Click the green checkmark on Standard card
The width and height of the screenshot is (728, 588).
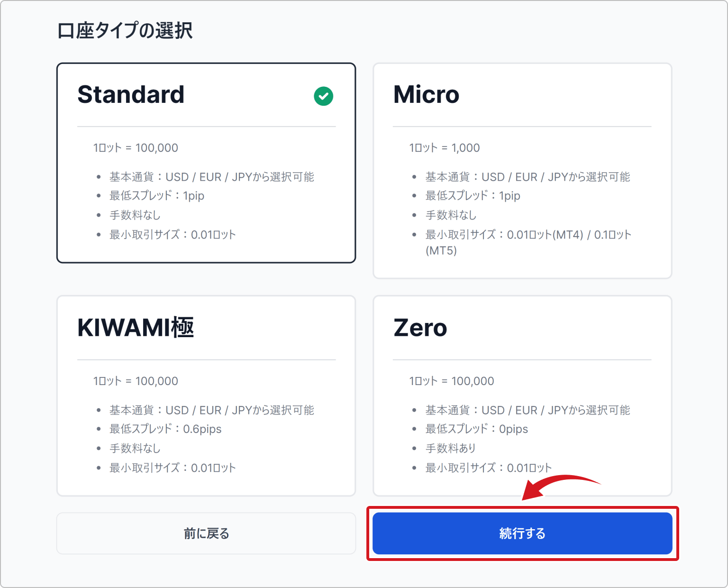(324, 96)
